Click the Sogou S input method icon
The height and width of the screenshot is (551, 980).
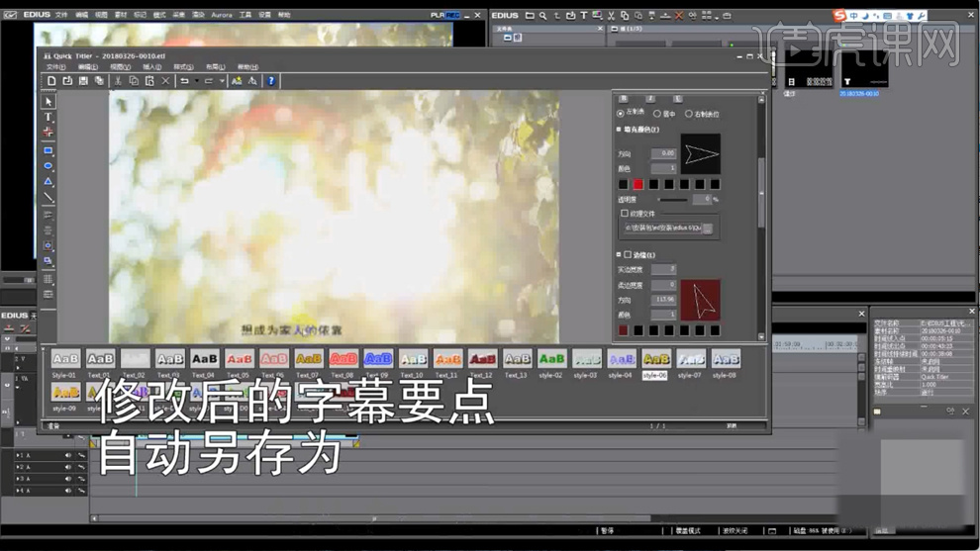(839, 16)
